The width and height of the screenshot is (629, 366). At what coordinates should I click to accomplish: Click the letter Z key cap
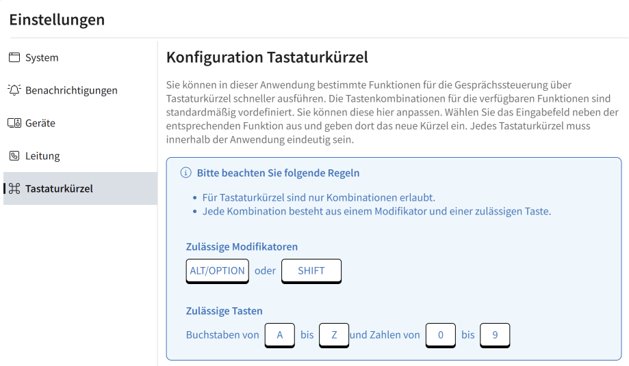(334, 335)
